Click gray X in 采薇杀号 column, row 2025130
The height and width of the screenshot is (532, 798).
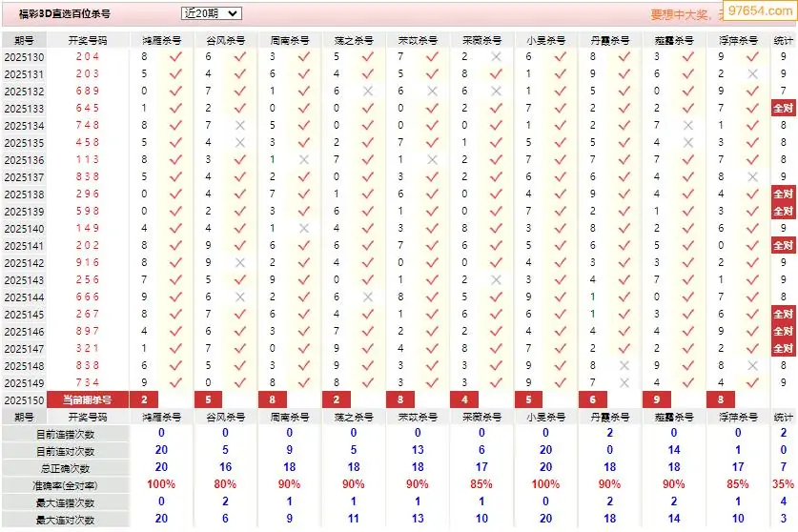click(x=496, y=56)
